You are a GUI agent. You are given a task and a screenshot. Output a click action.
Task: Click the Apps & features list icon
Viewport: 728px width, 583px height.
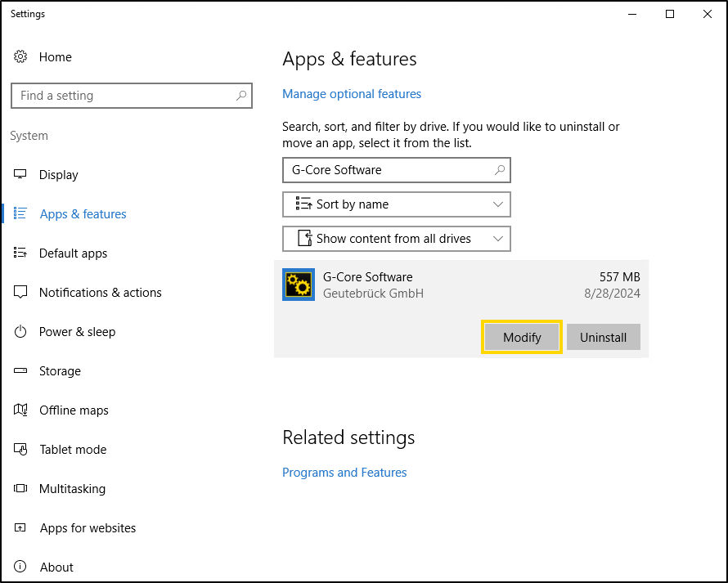pyautogui.click(x=20, y=213)
